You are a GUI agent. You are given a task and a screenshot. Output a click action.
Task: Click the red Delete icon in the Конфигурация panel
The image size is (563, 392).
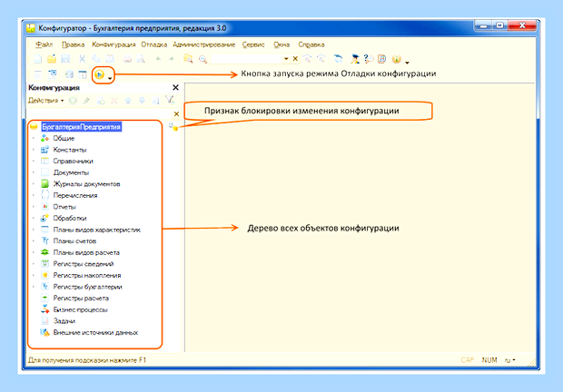pyautogui.click(x=114, y=101)
